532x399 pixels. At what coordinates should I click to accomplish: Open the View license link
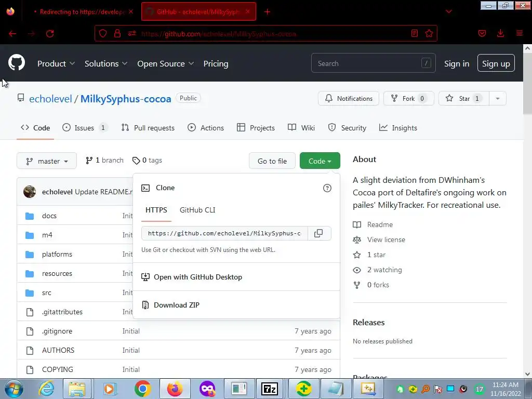(x=379, y=240)
